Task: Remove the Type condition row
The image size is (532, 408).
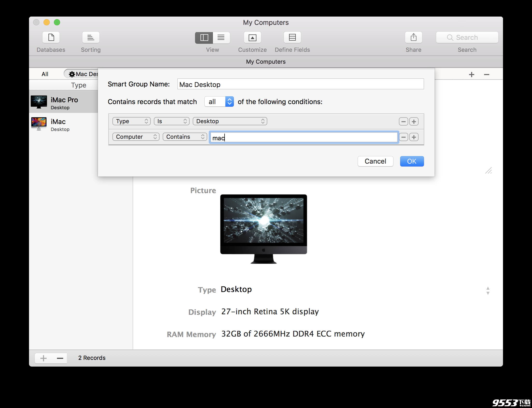Action: (x=404, y=122)
